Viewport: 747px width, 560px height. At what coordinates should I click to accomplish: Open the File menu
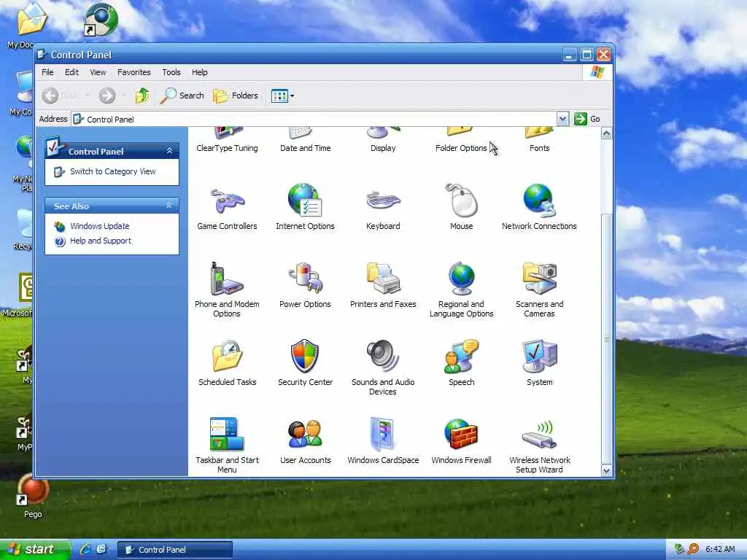[47, 72]
